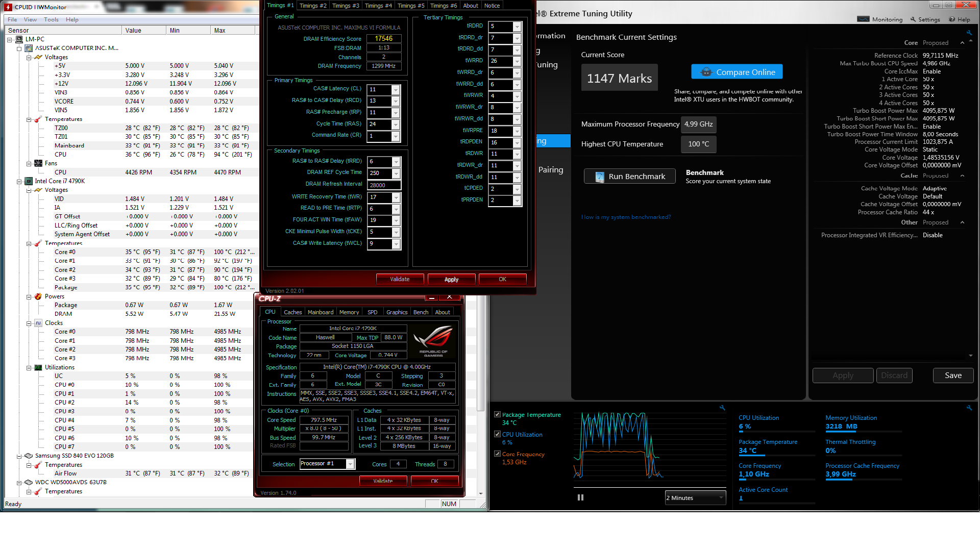Toggle CPU Utilization graph checkbox

tap(497, 434)
